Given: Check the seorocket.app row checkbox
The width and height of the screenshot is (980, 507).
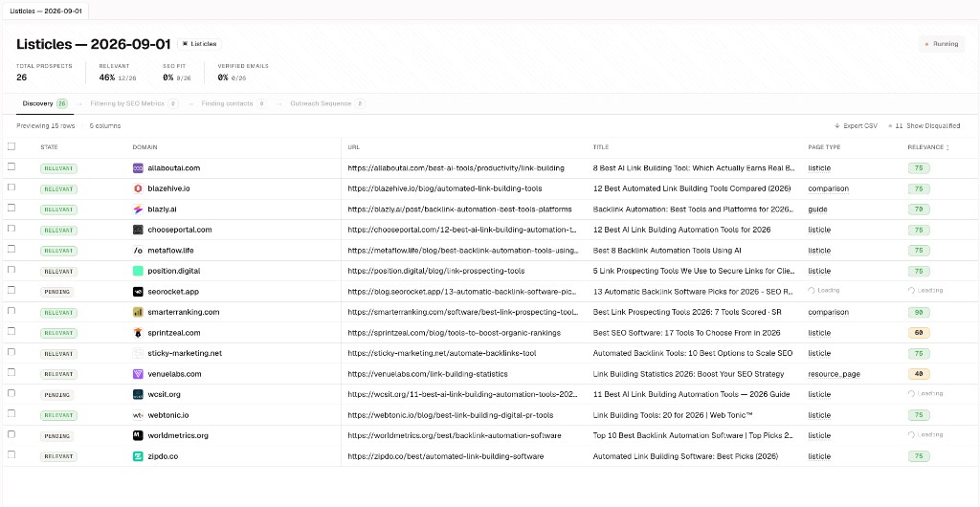Looking at the screenshot, I should 11,291.
